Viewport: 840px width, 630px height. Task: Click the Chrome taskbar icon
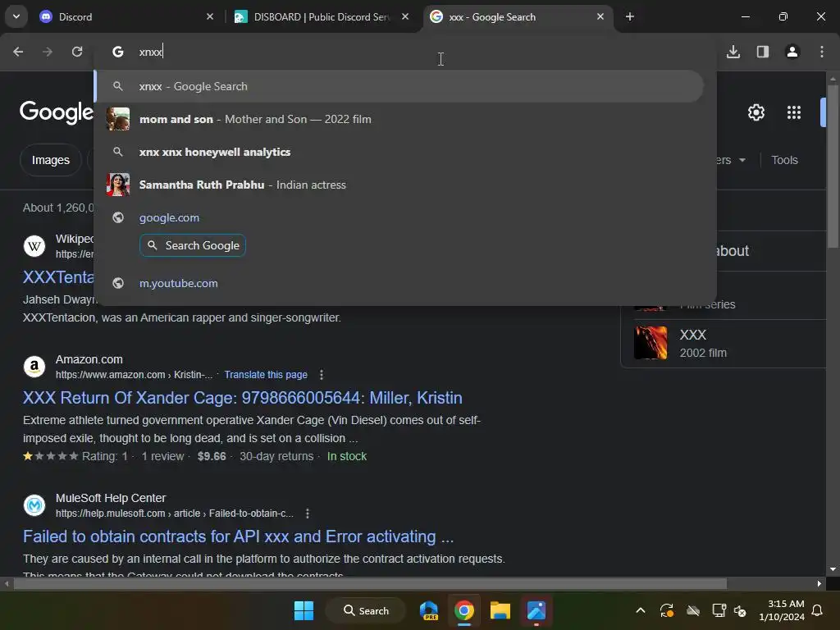tap(464, 610)
